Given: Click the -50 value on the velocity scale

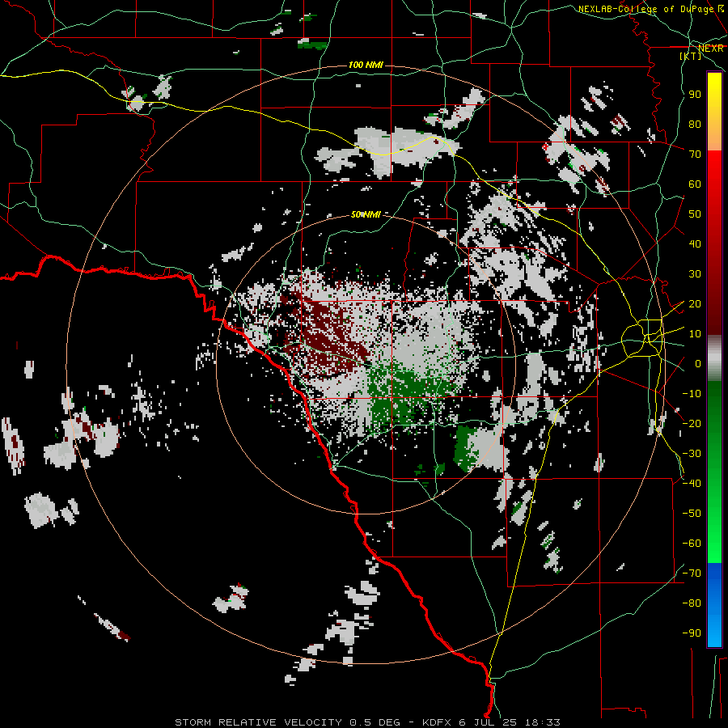Looking at the screenshot, I should point(692,514).
